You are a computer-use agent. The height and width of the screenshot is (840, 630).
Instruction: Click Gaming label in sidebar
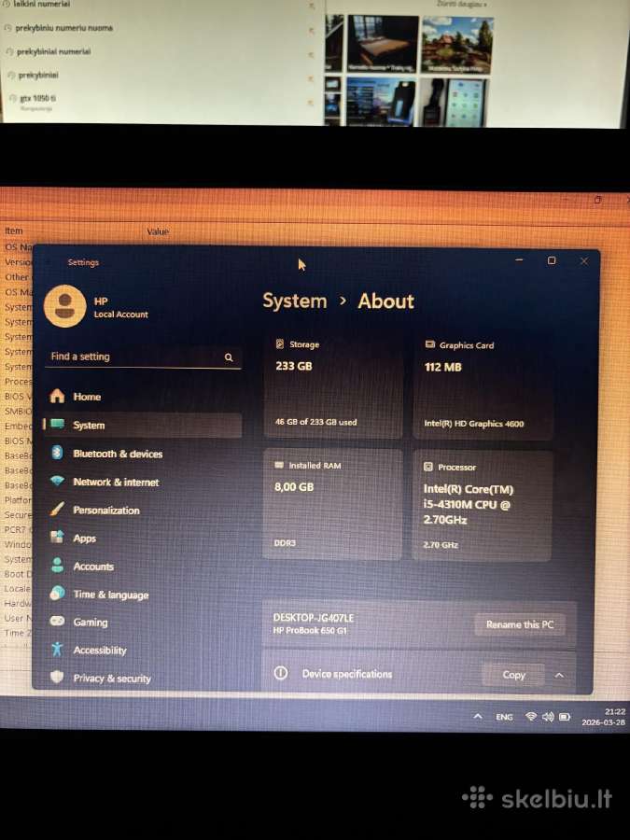[91, 622]
